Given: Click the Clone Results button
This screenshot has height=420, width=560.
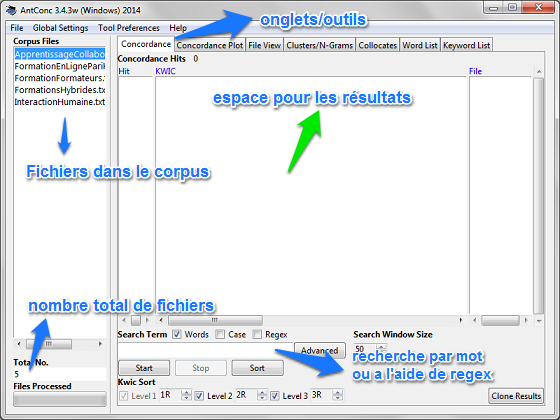Looking at the screenshot, I should click(516, 396).
